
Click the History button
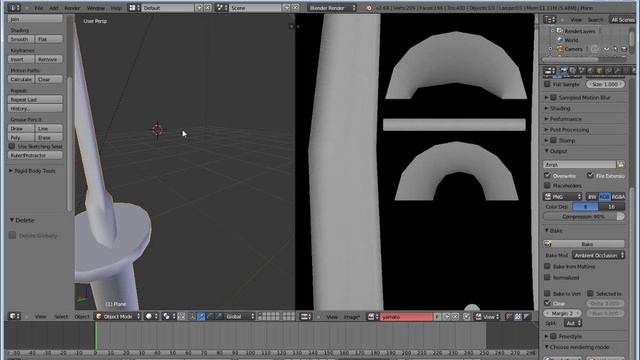tap(35, 108)
